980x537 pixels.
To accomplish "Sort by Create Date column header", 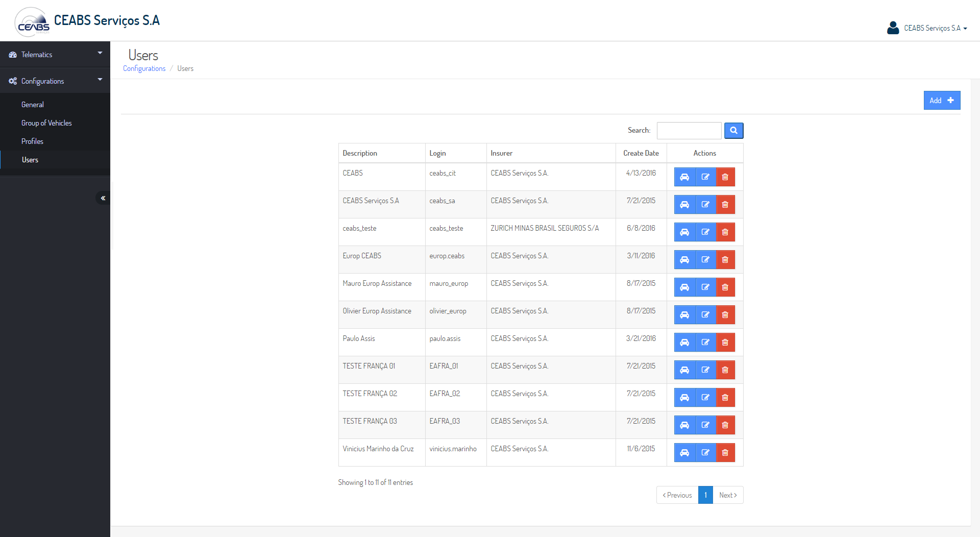I will [641, 153].
